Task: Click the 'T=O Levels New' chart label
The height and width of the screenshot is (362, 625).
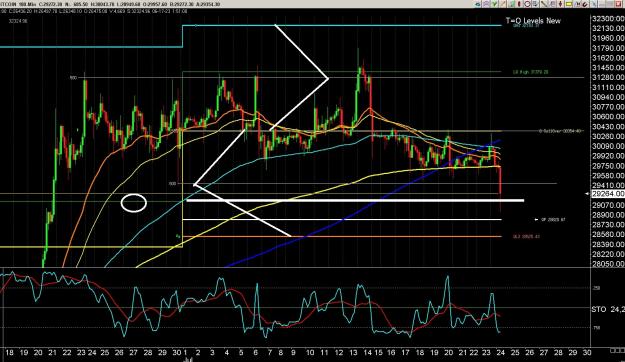Action: [533, 21]
